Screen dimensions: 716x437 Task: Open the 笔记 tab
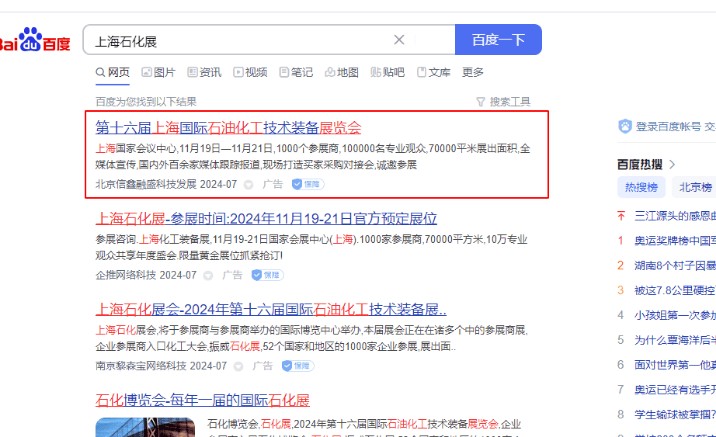(296, 72)
